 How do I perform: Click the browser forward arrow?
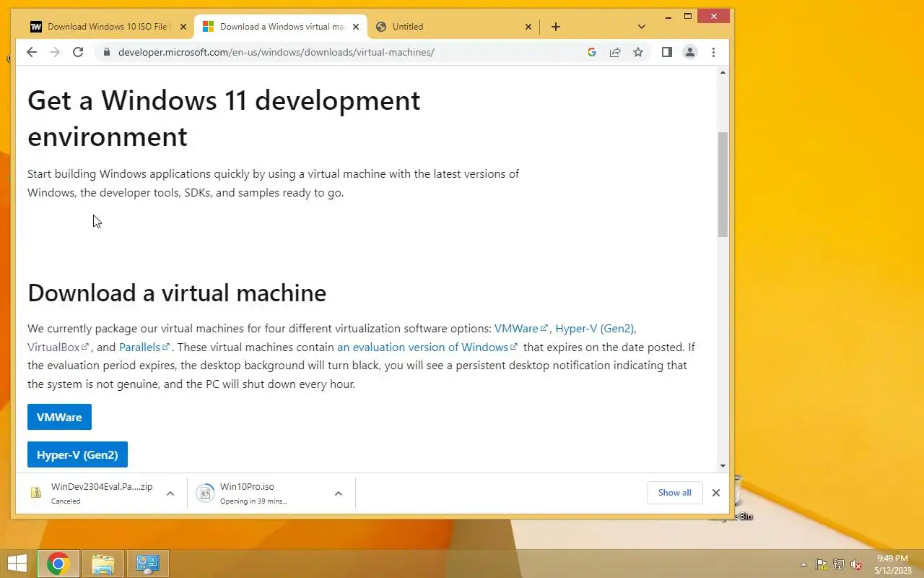(55, 52)
